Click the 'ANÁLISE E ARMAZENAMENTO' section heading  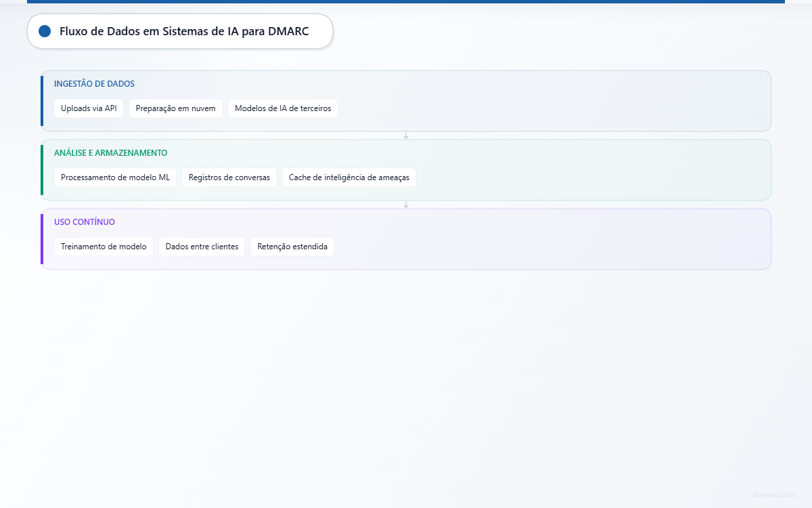[x=110, y=153]
